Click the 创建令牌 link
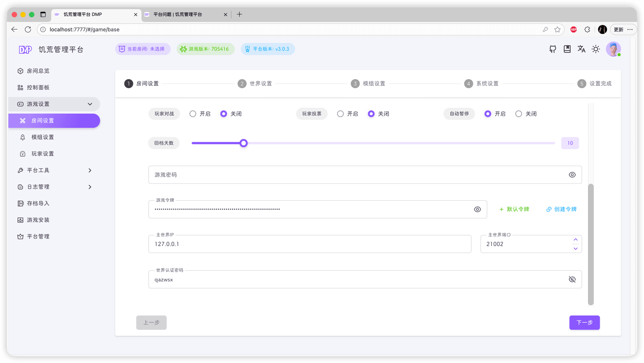Image resolution: width=644 pixels, height=363 pixels. coord(561,209)
